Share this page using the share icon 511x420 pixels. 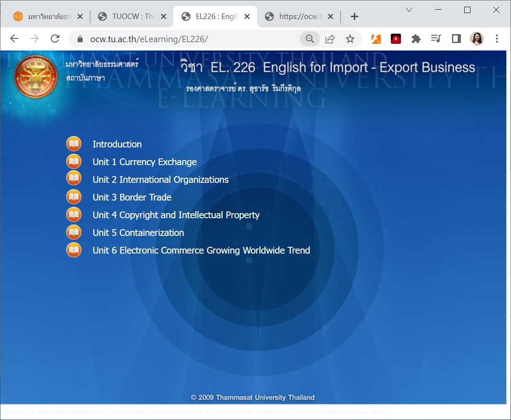330,39
